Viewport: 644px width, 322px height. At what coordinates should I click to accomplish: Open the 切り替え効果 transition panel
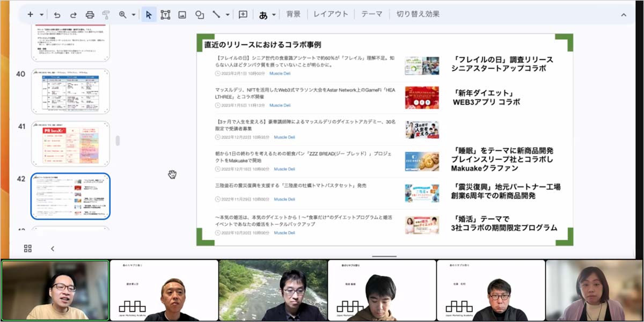(x=418, y=14)
